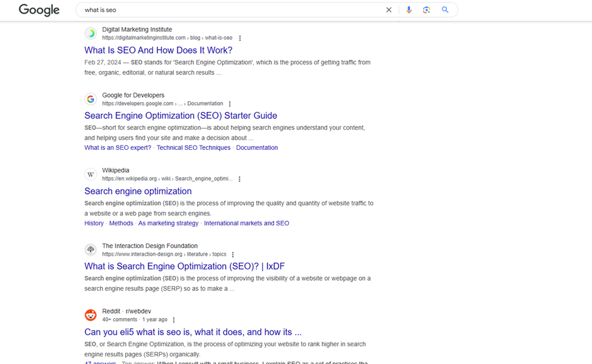Clear the search box text

[x=389, y=10]
